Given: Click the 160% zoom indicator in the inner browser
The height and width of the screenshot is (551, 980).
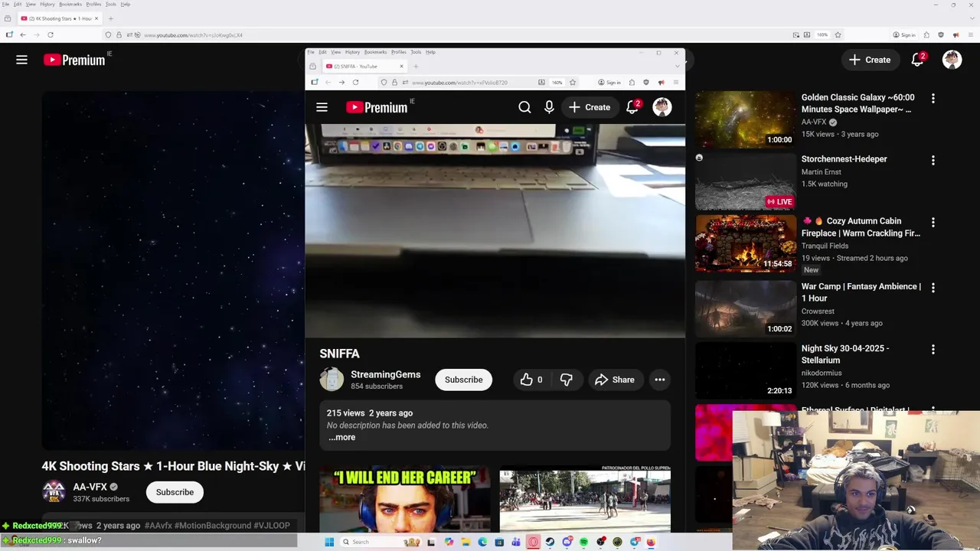Looking at the screenshot, I should 557,83.
